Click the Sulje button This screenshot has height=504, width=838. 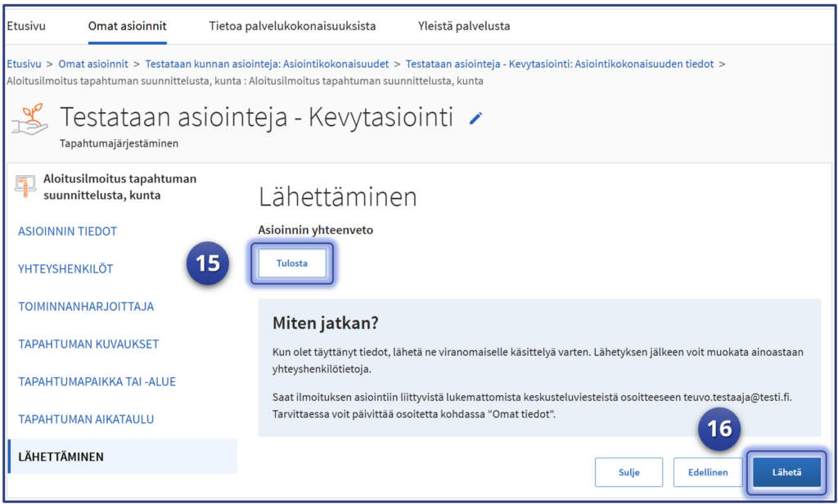(x=628, y=472)
